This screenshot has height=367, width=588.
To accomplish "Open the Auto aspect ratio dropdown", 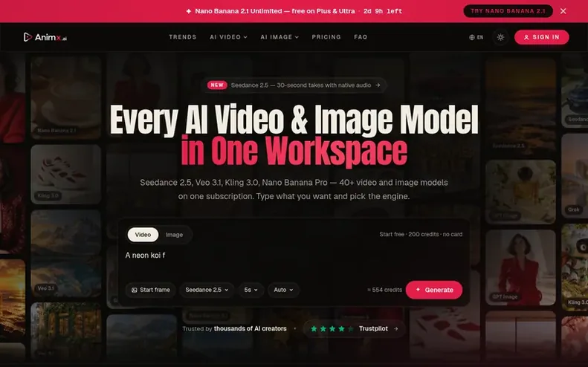I will click(x=283, y=290).
